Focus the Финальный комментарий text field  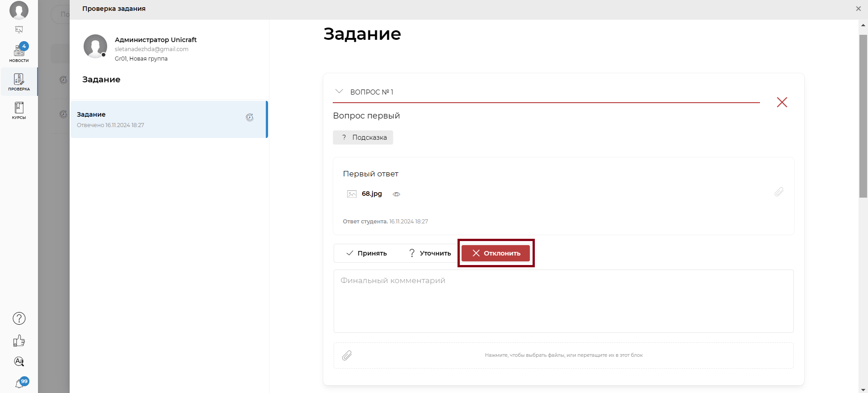[564, 301]
